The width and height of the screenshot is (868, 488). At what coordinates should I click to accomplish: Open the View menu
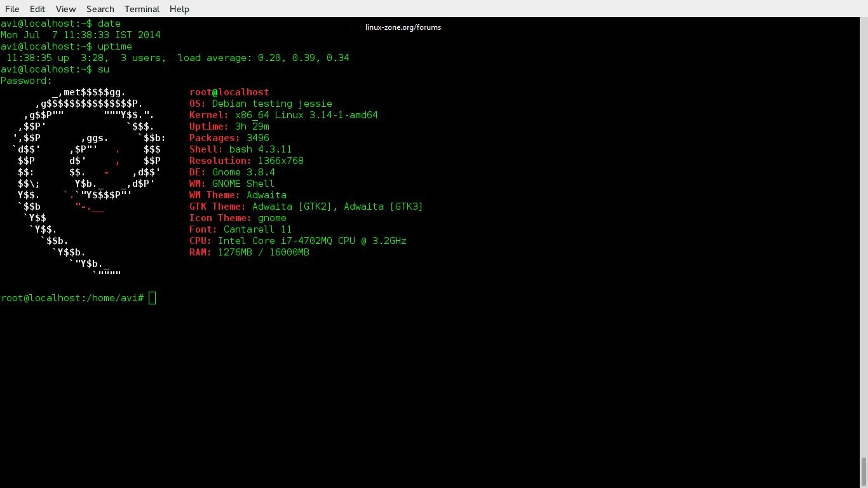[65, 9]
